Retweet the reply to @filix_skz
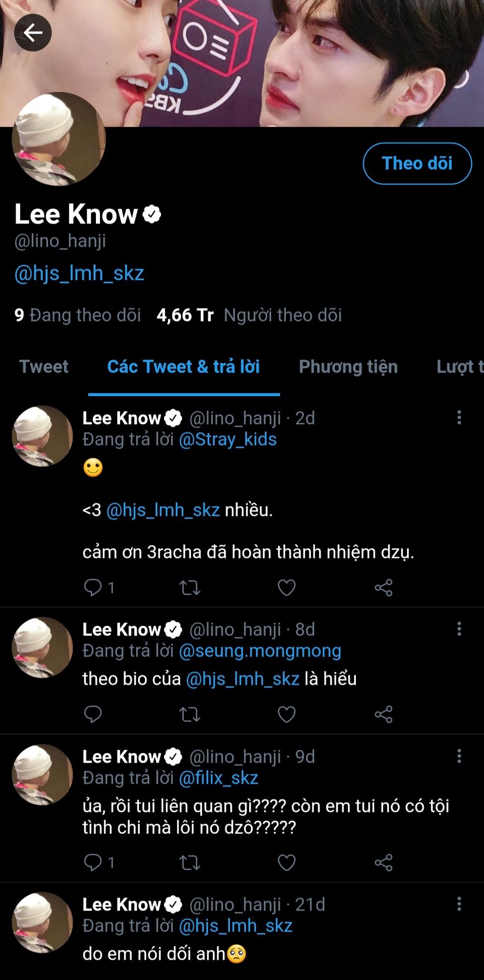Image resolution: width=484 pixels, height=980 pixels. [189, 863]
